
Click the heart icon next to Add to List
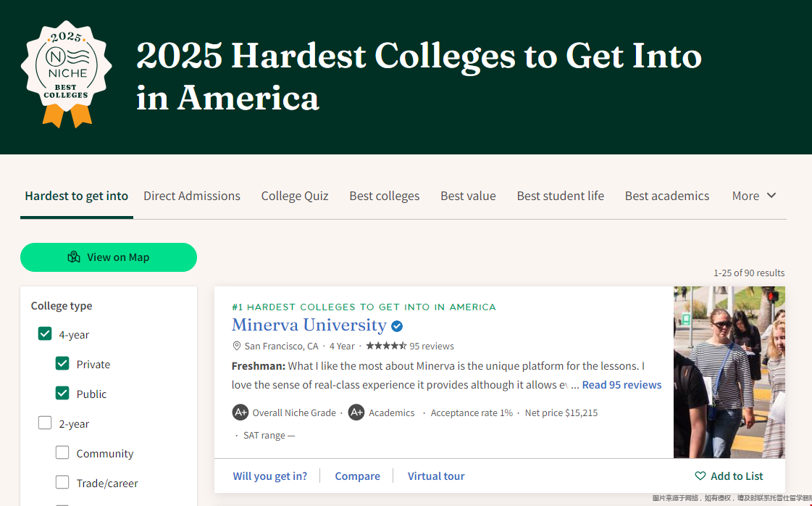pyautogui.click(x=700, y=476)
